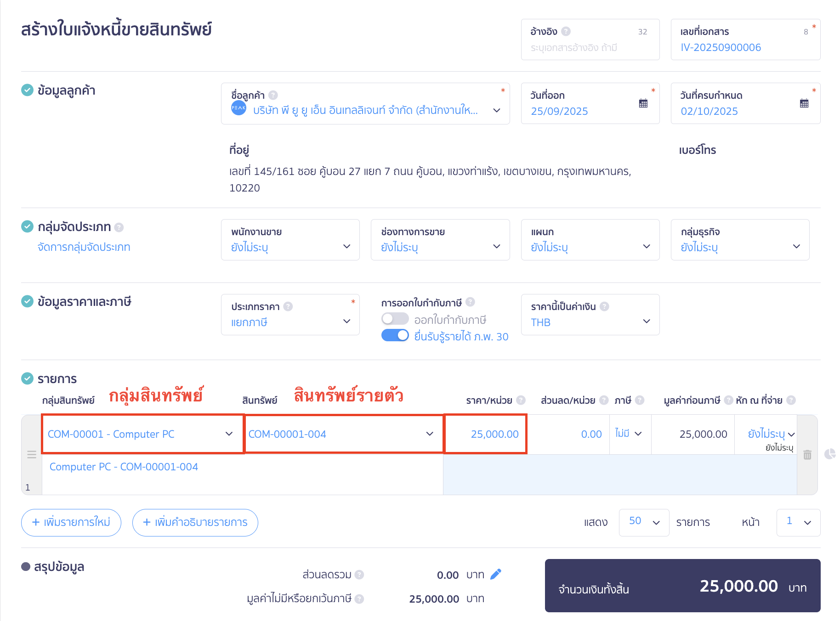The image size is (840, 621).
Task: Open the rows-per-page dropdown showing 50
Action: 643,522
